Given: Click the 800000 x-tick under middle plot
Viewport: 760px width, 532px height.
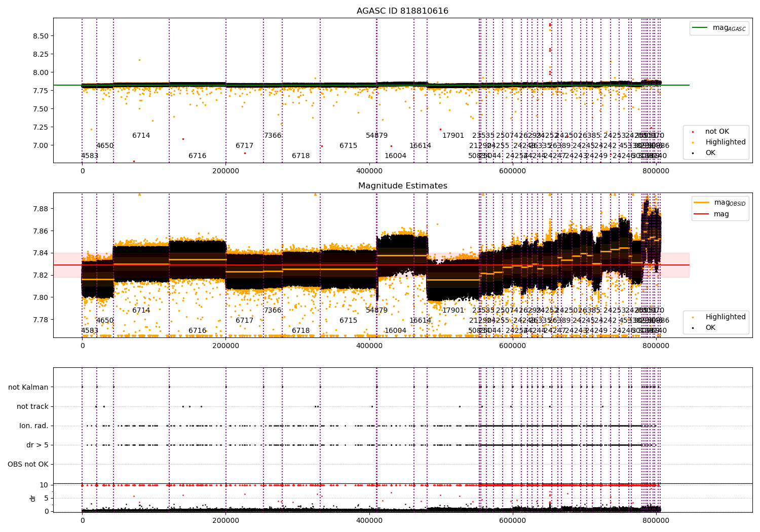Looking at the screenshot, I should pyautogui.click(x=656, y=346).
